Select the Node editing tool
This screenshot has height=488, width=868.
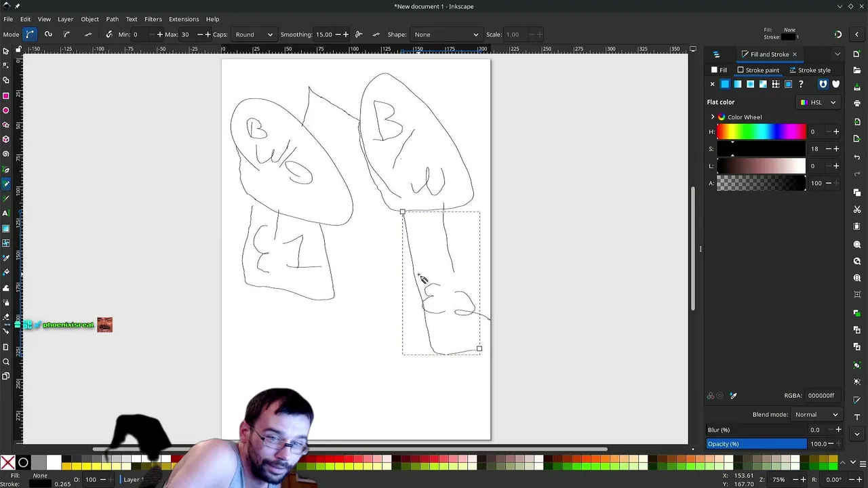click(x=6, y=66)
